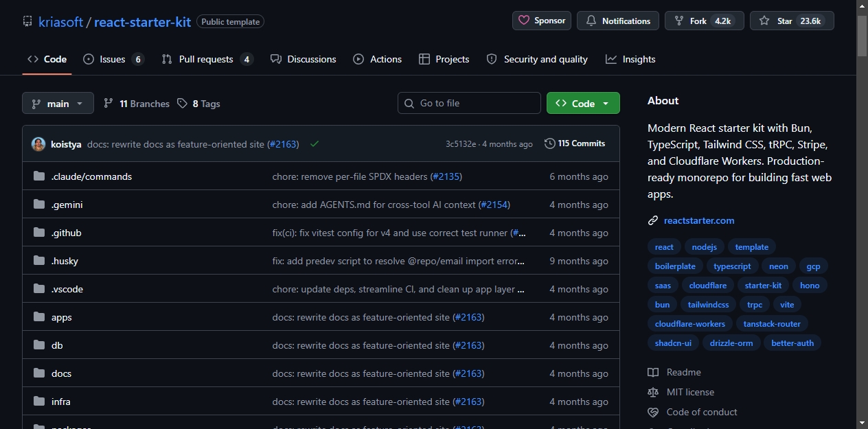Image resolution: width=868 pixels, height=429 pixels.
Task: Open the Insights tab
Action: point(630,59)
